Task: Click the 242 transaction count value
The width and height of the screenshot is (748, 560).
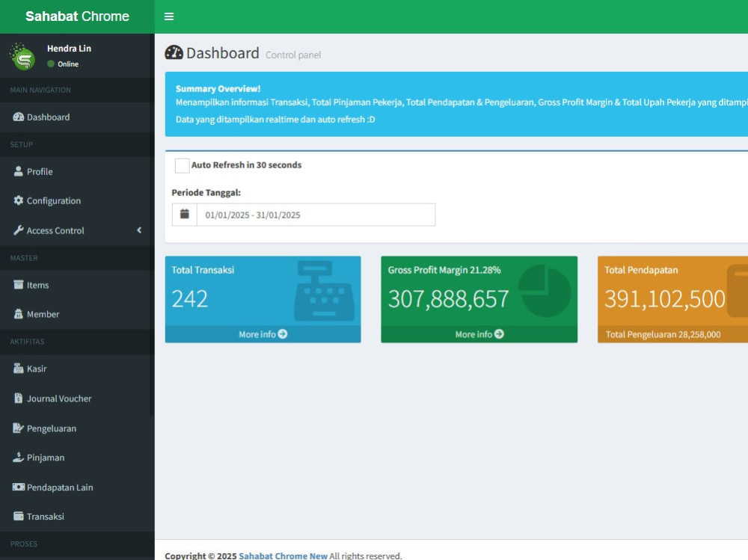Action: click(190, 298)
